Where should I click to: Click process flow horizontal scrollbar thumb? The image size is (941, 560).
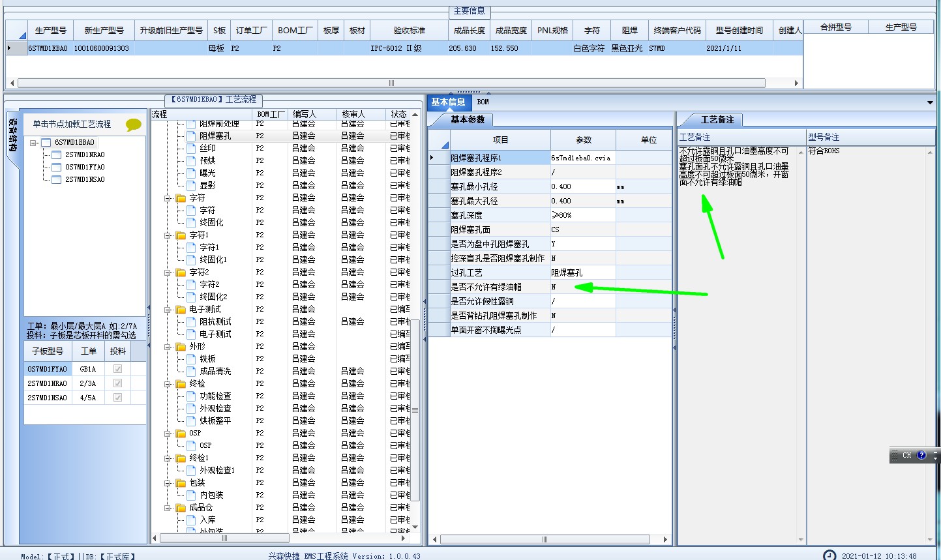[x=225, y=538]
